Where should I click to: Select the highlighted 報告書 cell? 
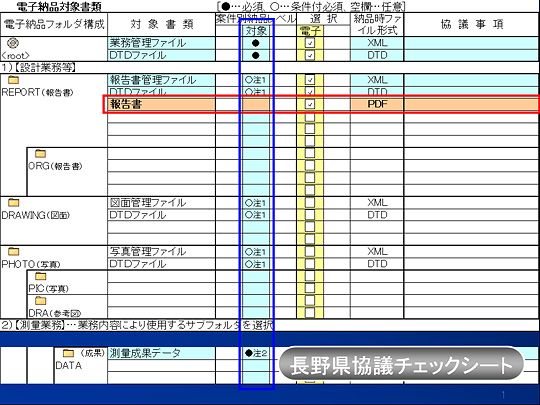coord(162,104)
